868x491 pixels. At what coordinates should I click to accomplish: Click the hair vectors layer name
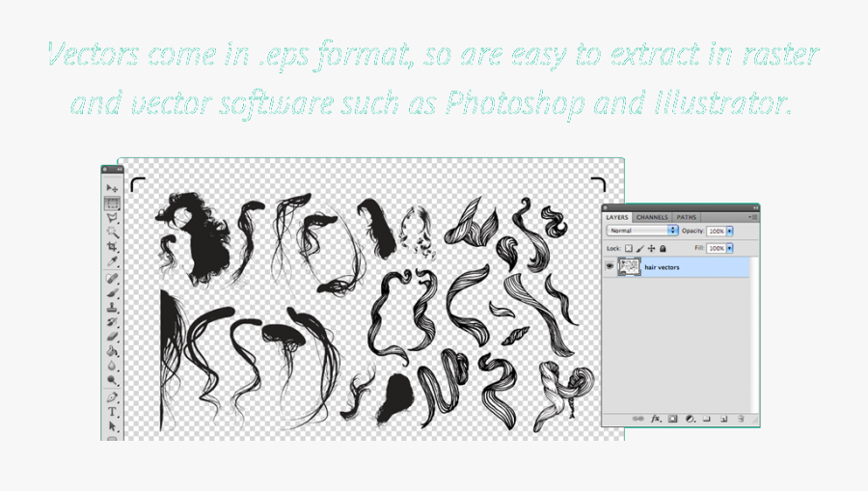pos(662,267)
